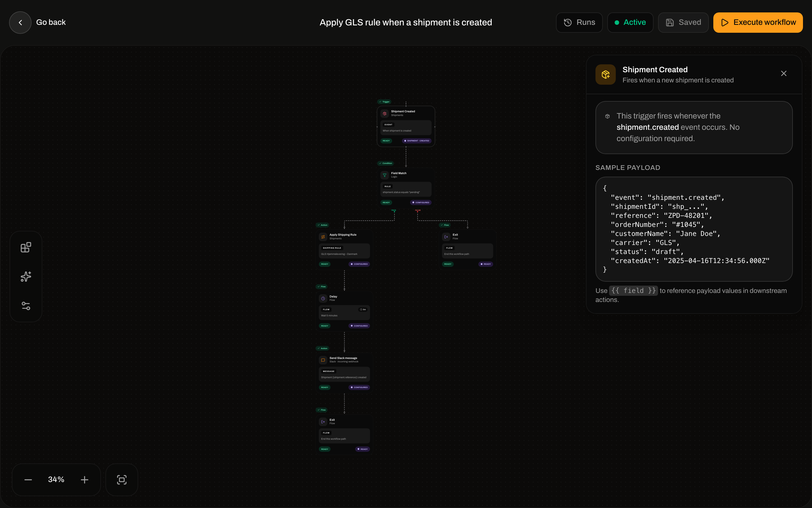Image resolution: width=812 pixels, height=508 pixels.
Task: Select the Apply Shipping Rule node
Action: (x=344, y=250)
